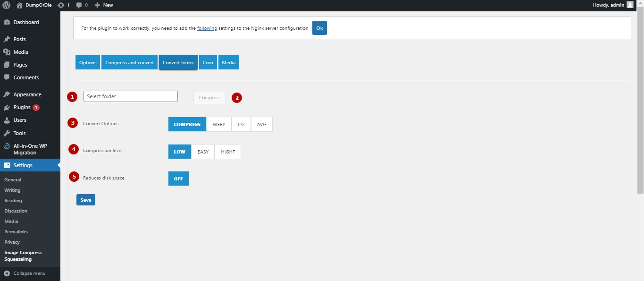Click the Users person icon
644x281 pixels.
coord(7,120)
